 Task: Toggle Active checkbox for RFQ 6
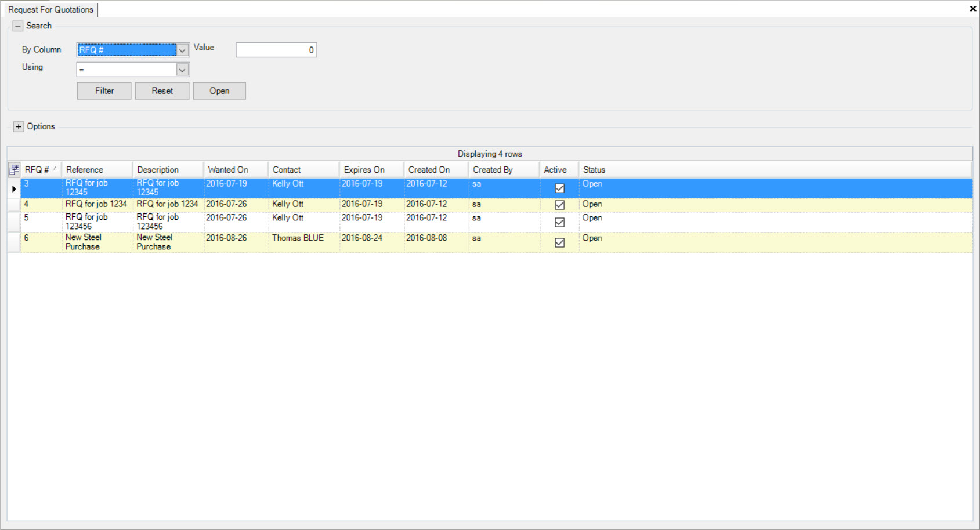pyautogui.click(x=559, y=242)
